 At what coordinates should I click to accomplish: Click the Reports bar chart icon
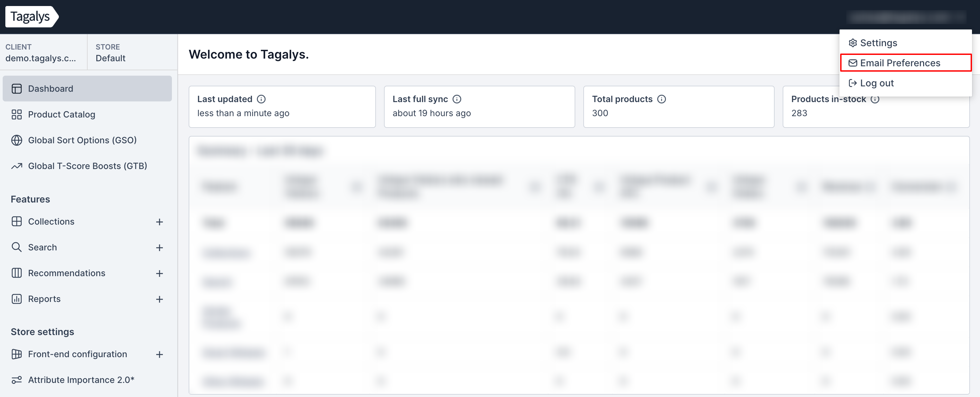[x=17, y=299]
